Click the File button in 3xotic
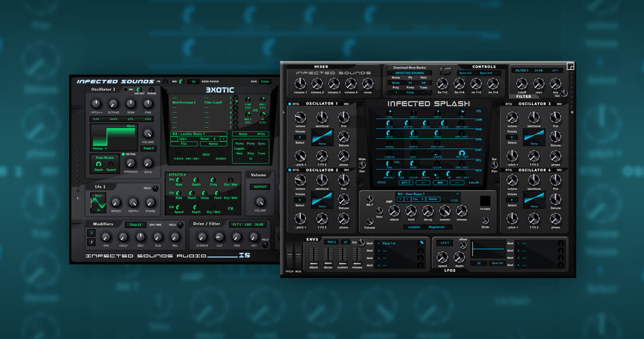The image size is (644, 339). (184, 144)
